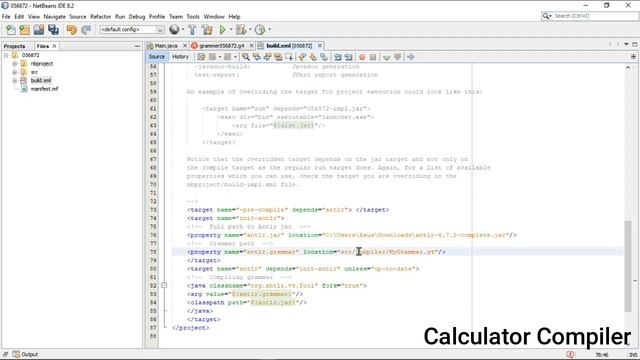Click the Open Project toolbar icon

(x=39, y=29)
